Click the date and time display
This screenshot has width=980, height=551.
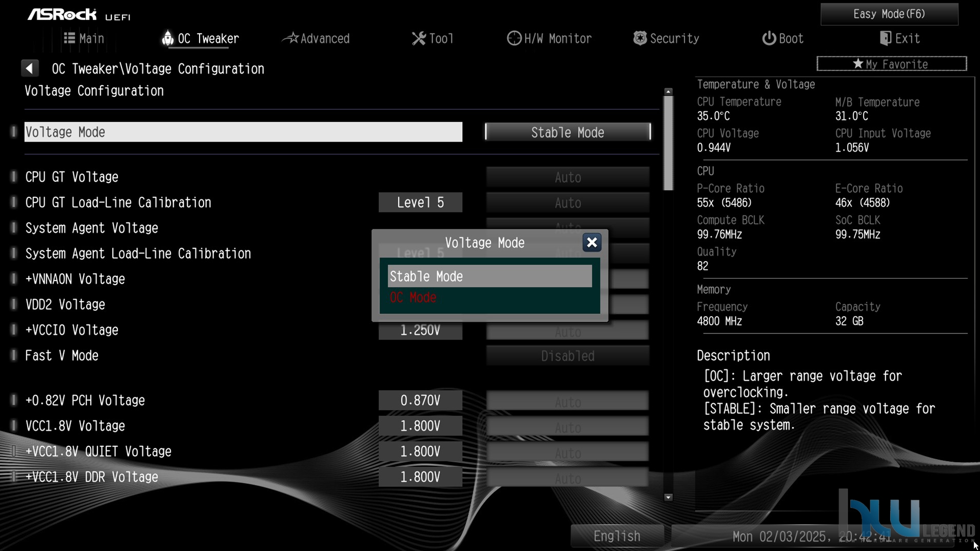pyautogui.click(x=812, y=537)
